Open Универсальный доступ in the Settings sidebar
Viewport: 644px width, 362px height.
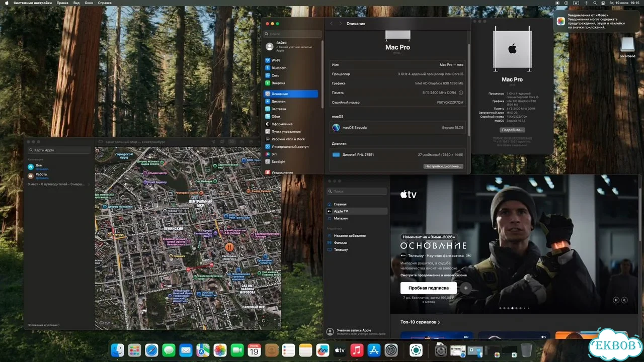point(291,146)
